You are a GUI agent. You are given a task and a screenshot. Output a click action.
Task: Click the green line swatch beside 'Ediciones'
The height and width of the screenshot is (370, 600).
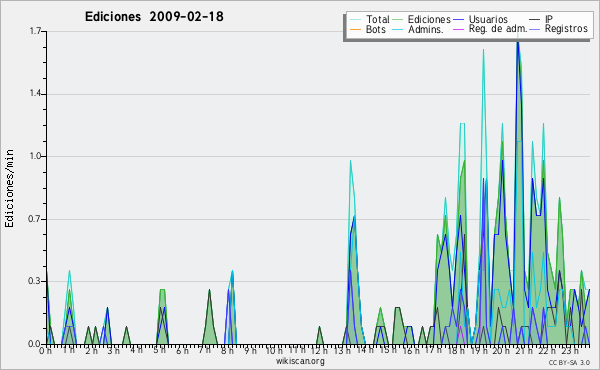click(x=398, y=20)
